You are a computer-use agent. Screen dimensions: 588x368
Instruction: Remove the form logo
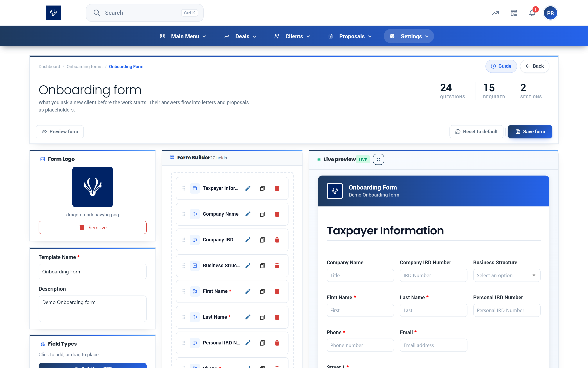(x=93, y=227)
